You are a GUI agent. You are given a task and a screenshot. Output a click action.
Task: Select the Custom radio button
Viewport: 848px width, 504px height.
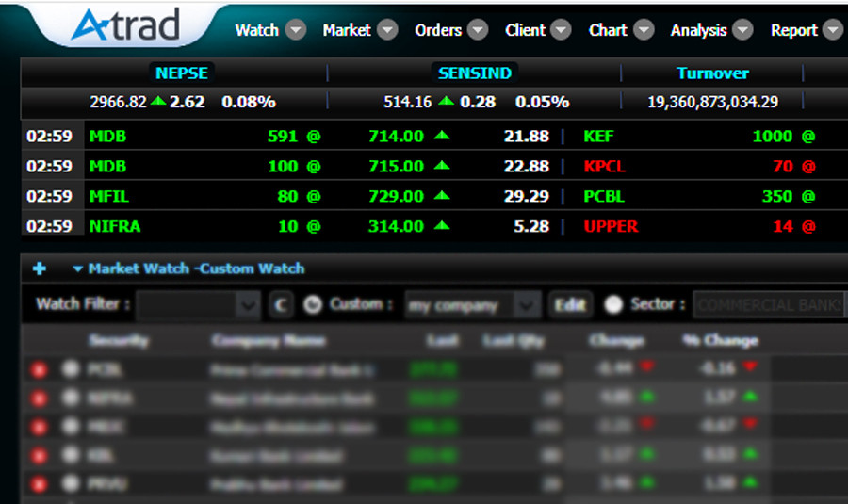[x=313, y=304]
